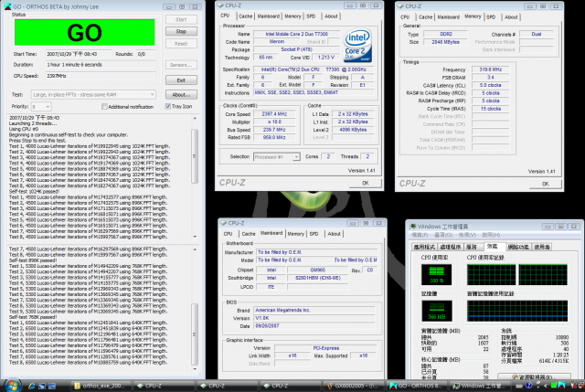
Task: Click OK in the Memory CPU-Z window
Action: 545,184
